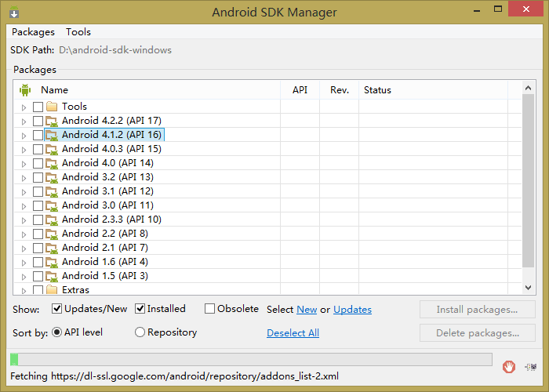This screenshot has width=549, height=392.
Task: Click the Deselect All link
Action: [293, 333]
